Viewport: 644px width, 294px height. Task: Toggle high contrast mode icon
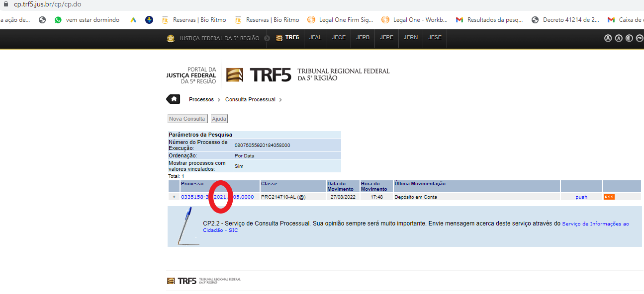(629, 38)
